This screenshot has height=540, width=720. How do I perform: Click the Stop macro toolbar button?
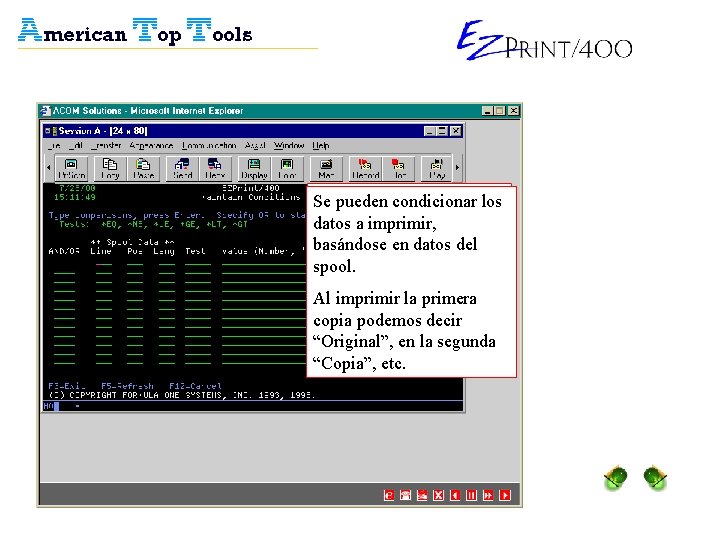[399, 169]
